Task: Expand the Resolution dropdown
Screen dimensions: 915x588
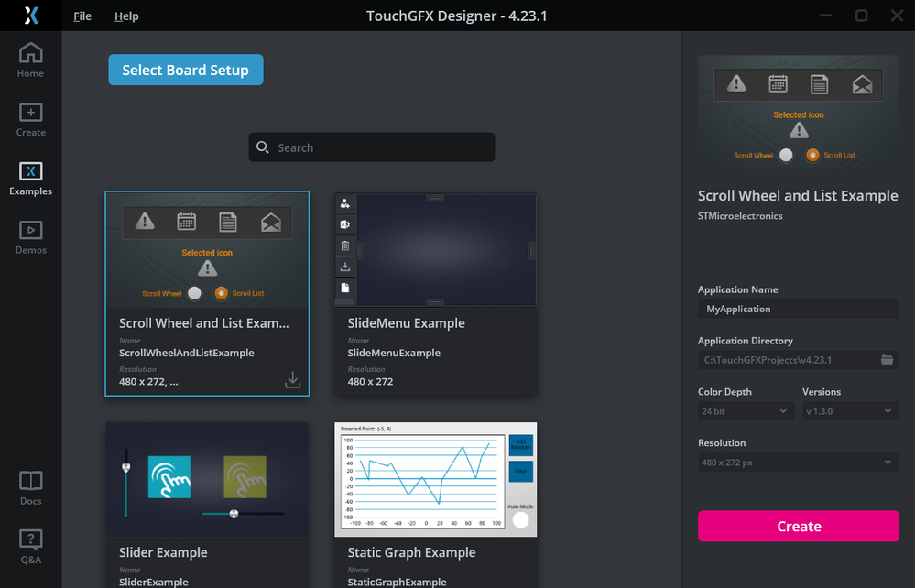Action: click(799, 463)
